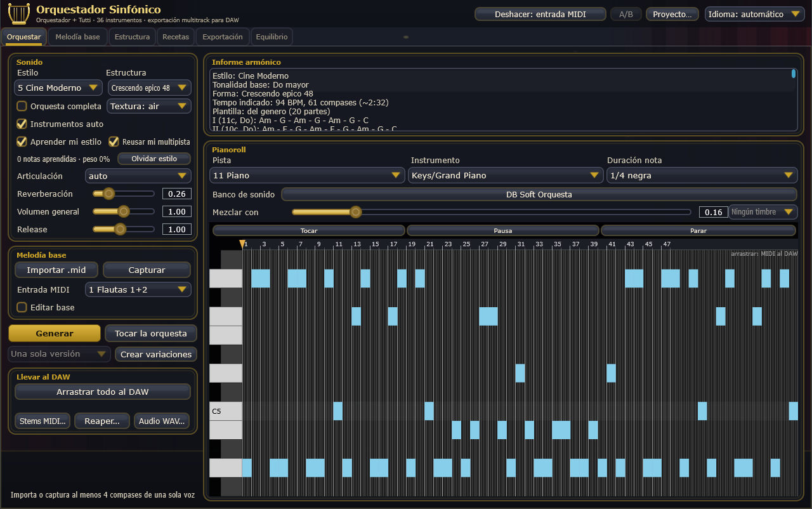Go to the Recetas tab
The image size is (812, 509).
tap(176, 37)
